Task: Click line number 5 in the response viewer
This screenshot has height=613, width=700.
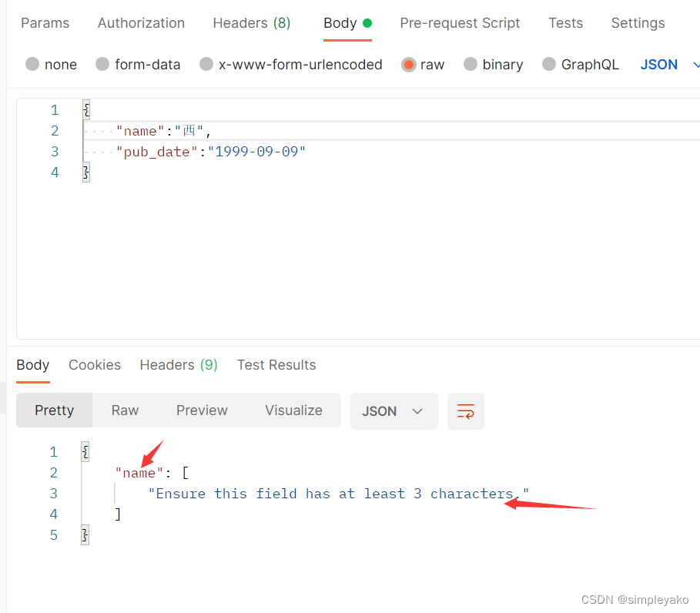Action: coord(54,535)
